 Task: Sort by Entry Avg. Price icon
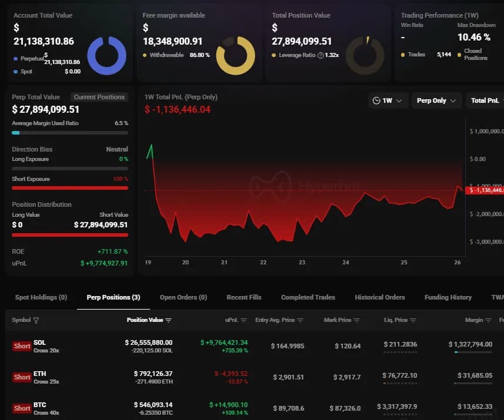coord(301,321)
